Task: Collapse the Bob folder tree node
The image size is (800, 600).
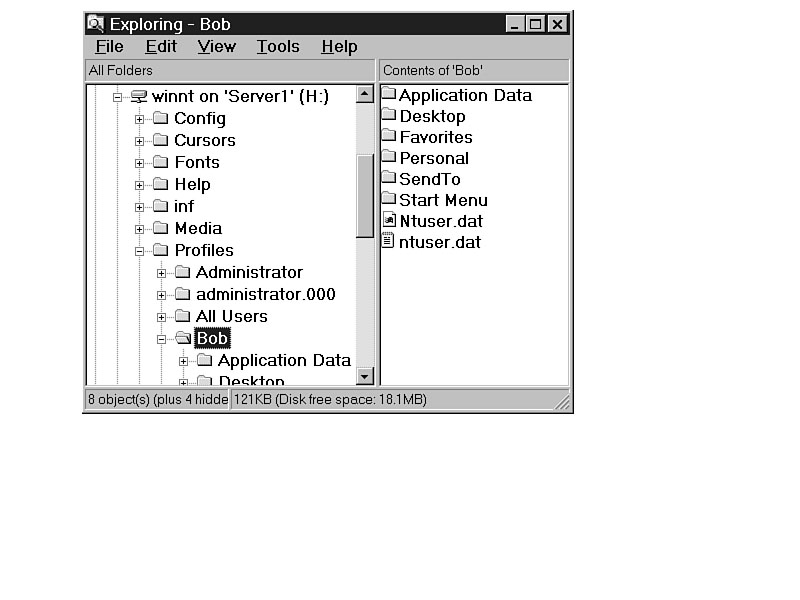Action: coord(161,339)
